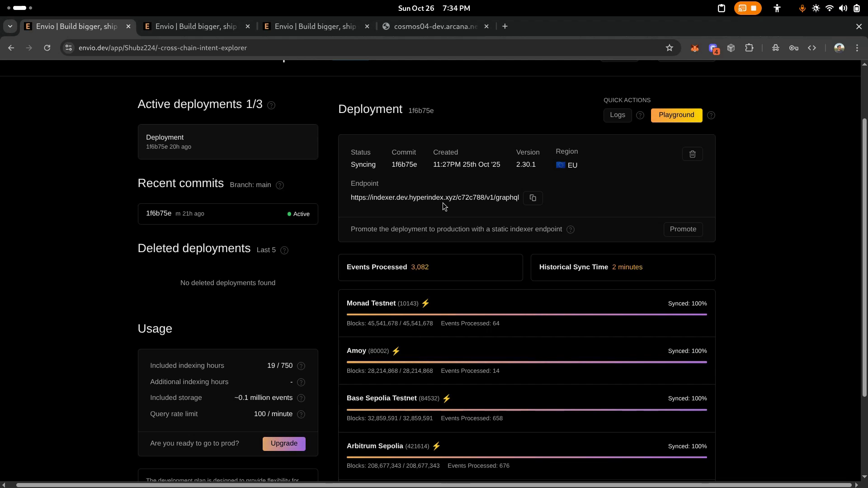
Task: Click the lightning icon next to Monad Testnet
Action: coord(425,303)
